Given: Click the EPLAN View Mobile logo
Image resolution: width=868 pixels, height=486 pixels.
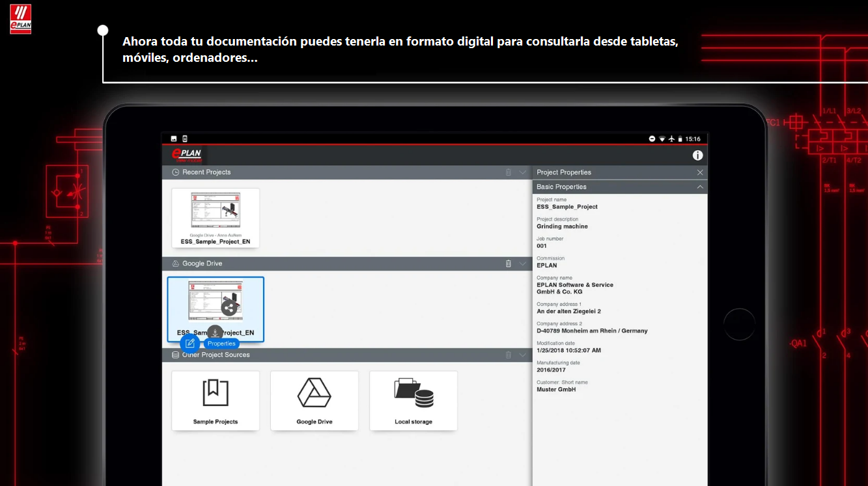Looking at the screenshot, I should pyautogui.click(x=186, y=155).
